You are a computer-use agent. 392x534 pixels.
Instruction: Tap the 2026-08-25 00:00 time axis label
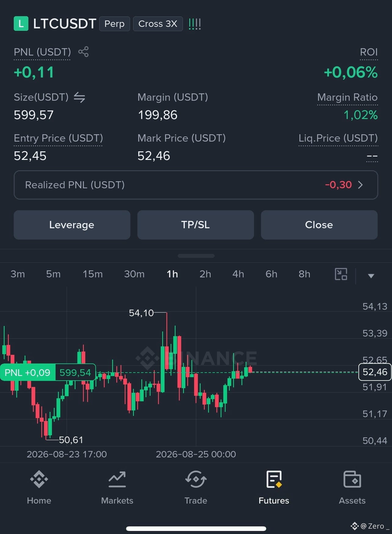pyautogui.click(x=196, y=454)
